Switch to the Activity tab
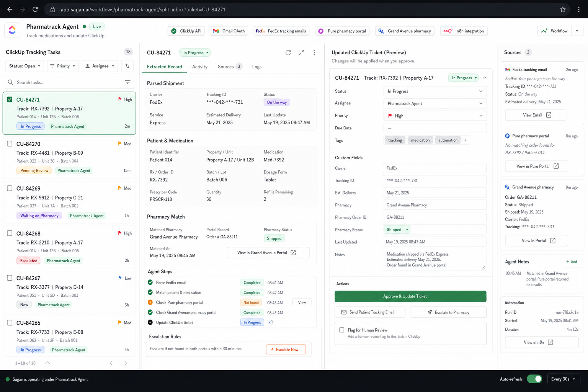The width and height of the screenshot is (588, 392). pos(200,67)
